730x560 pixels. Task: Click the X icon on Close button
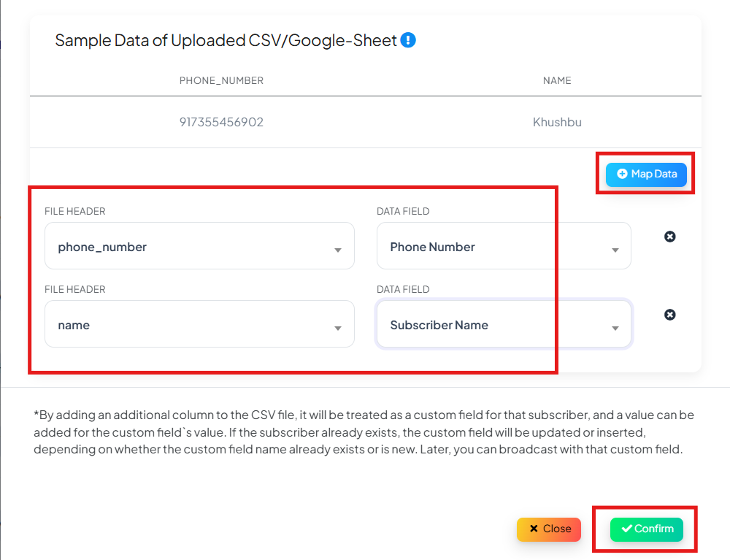[x=534, y=529]
